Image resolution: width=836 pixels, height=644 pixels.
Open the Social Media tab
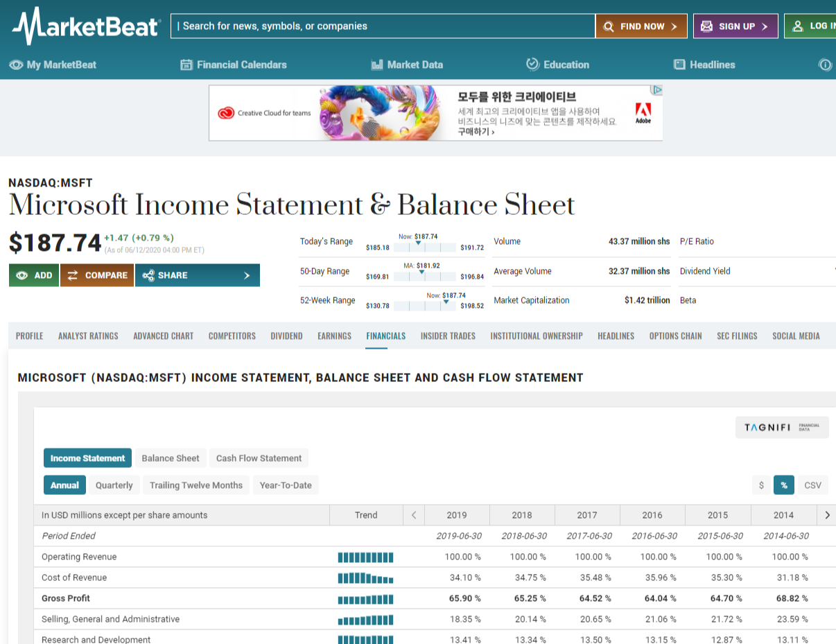pos(796,336)
